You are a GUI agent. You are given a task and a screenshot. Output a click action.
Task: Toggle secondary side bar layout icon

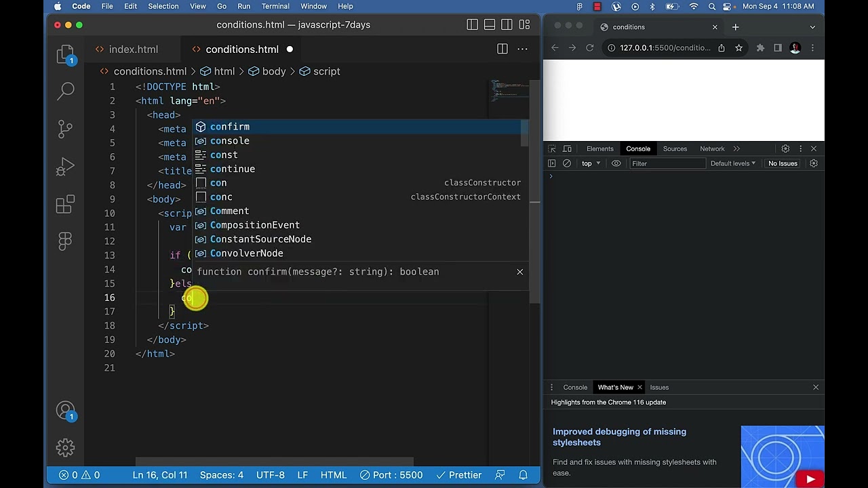coord(507,25)
